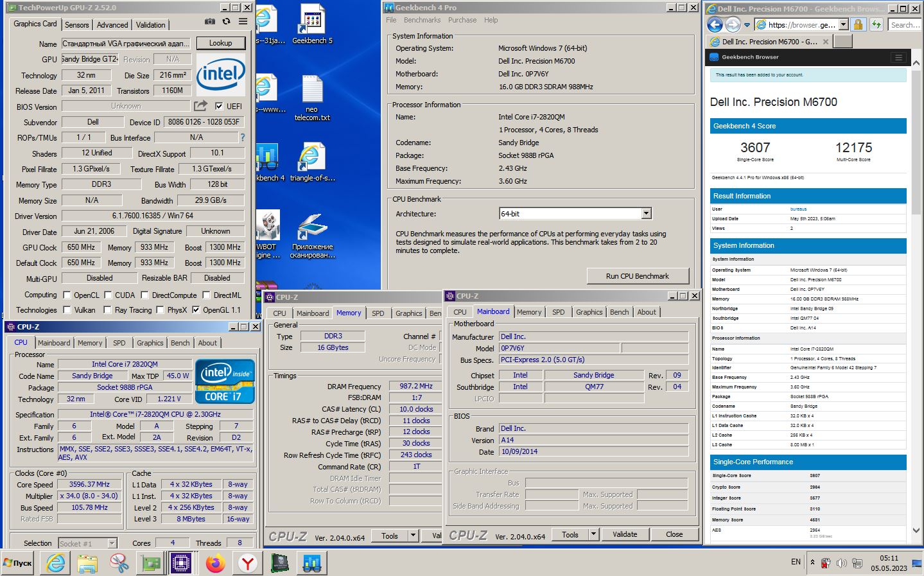Click IE page scrollbar down arrow

[x=916, y=530]
